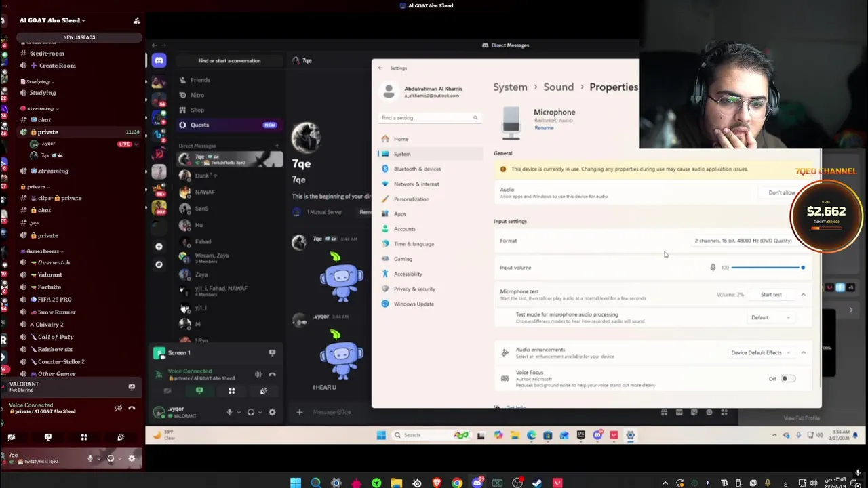The width and height of the screenshot is (868, 488).
Task: Create new DM with plus icon
Action: 276,146
